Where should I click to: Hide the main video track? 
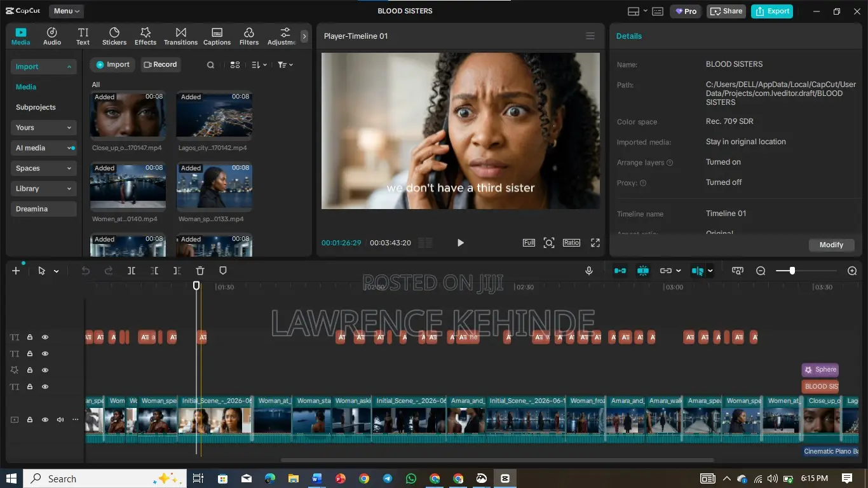pos(45,419)
